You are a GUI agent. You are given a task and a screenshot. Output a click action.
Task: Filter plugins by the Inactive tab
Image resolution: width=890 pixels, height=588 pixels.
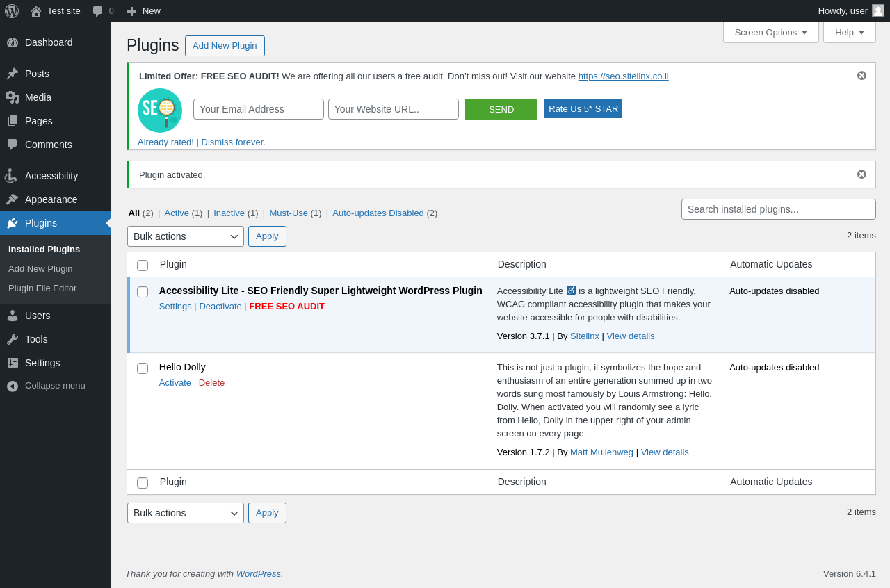click(x=229, y=213)
